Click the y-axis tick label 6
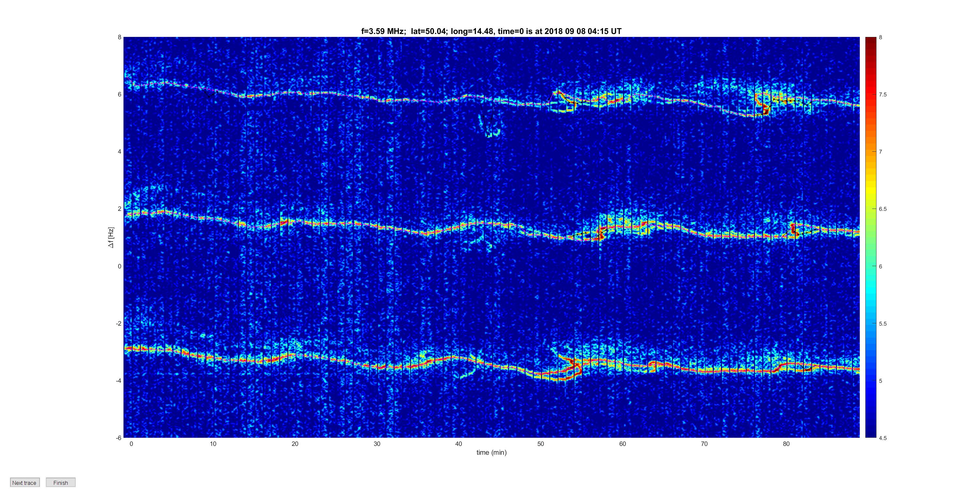This screenshot has width=980, height=492. click(x=120, y=94)
